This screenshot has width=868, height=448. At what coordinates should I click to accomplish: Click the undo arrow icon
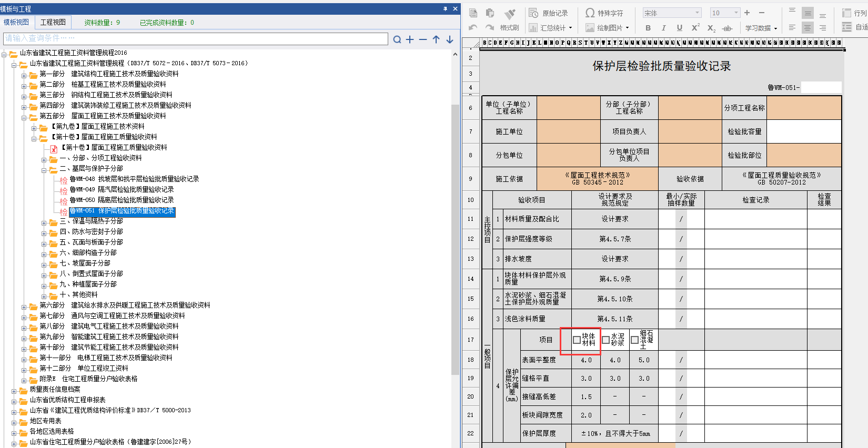[x=473, y=27]
